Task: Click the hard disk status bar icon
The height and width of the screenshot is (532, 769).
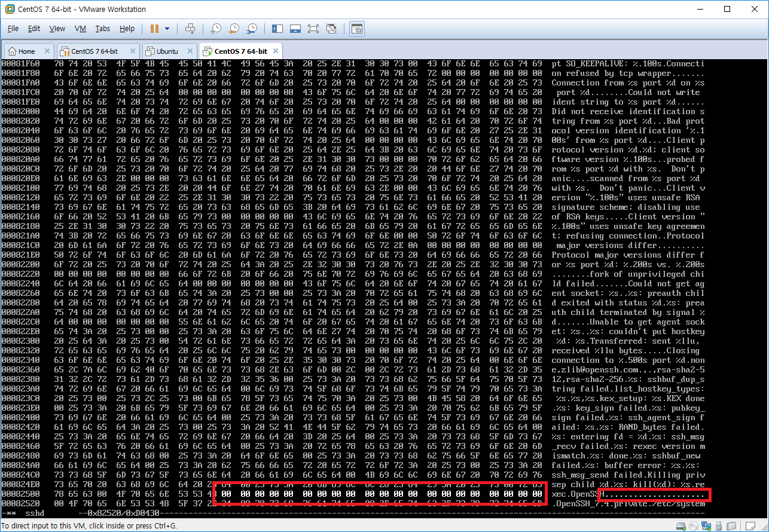Action: point(681,526)
